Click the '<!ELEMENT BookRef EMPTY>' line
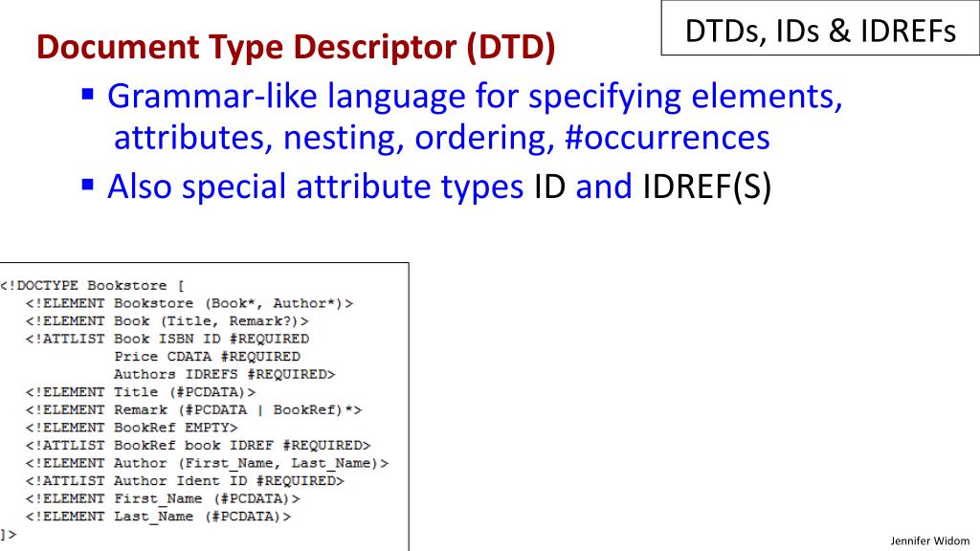The height and width of the screenshot is (551, 980). tap(132, 428)
